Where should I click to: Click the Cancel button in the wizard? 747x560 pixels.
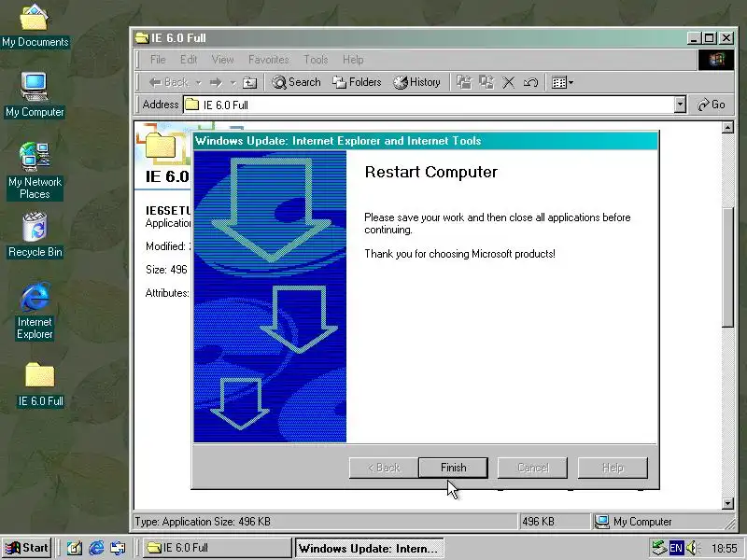[x=532, y=468]
